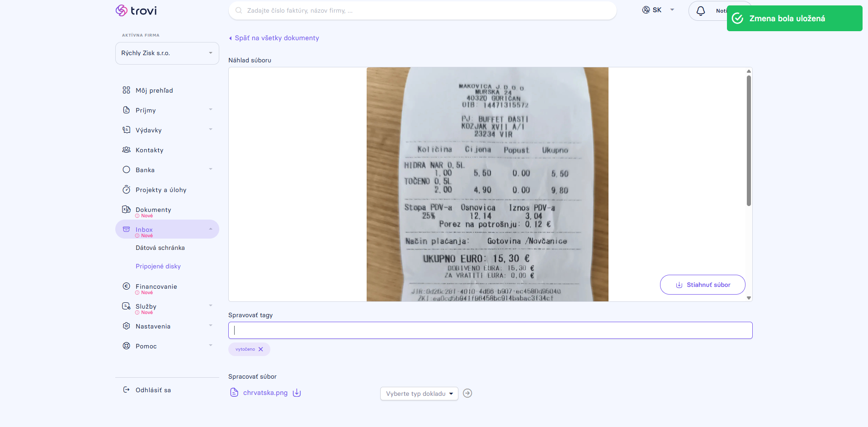This screenshot has width=868, height=427.
Task: Focus the invoice search field
Action: point(423,10)
